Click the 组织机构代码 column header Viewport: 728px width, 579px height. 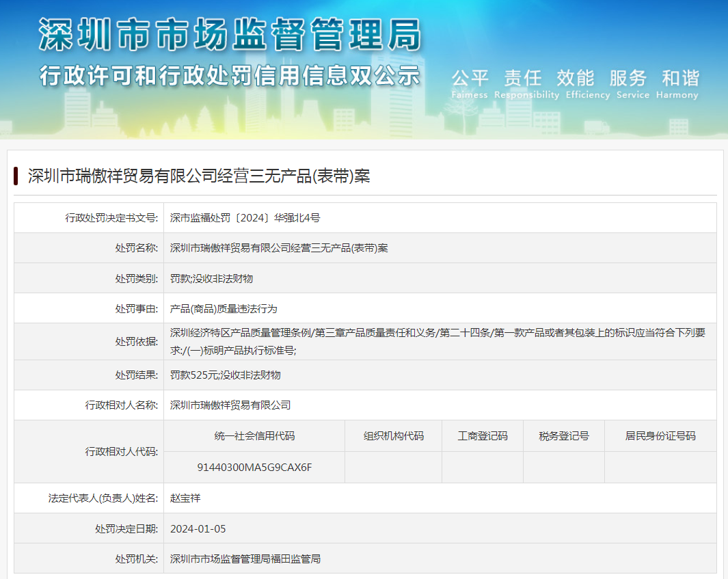(394, 436)
